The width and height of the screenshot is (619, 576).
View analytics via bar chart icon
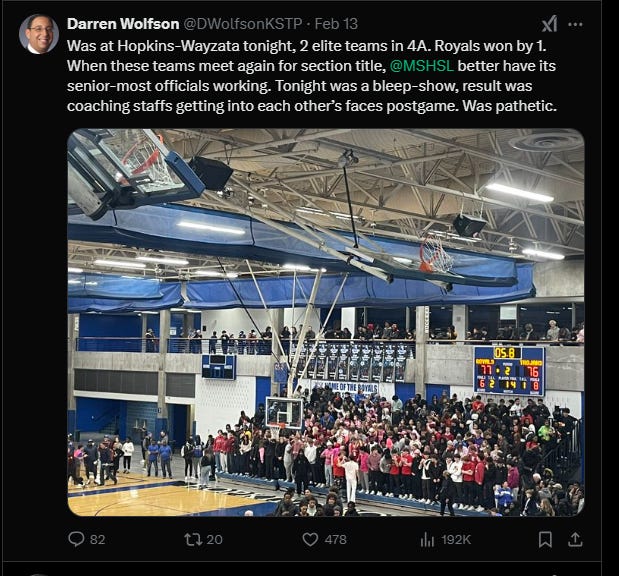[427, 539]
